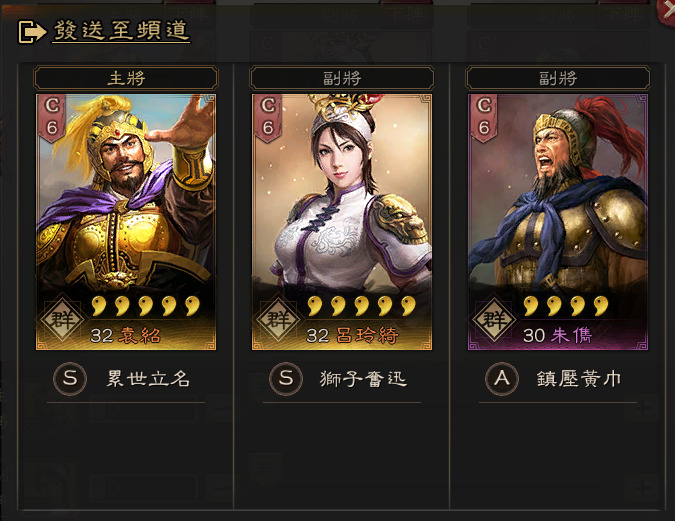Screen dimensions: 675x521
Task: Click the A rank icon beside 鎮壓黃巾
Action: point(502,379)
